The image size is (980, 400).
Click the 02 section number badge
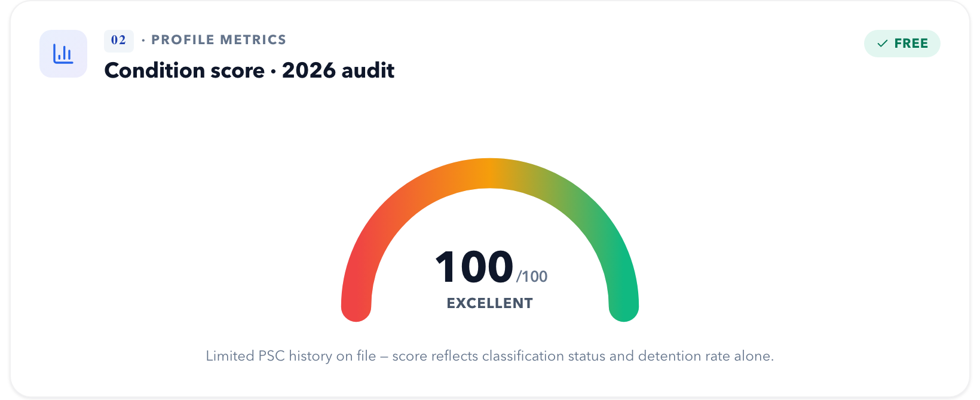click(x=118, y=40)
